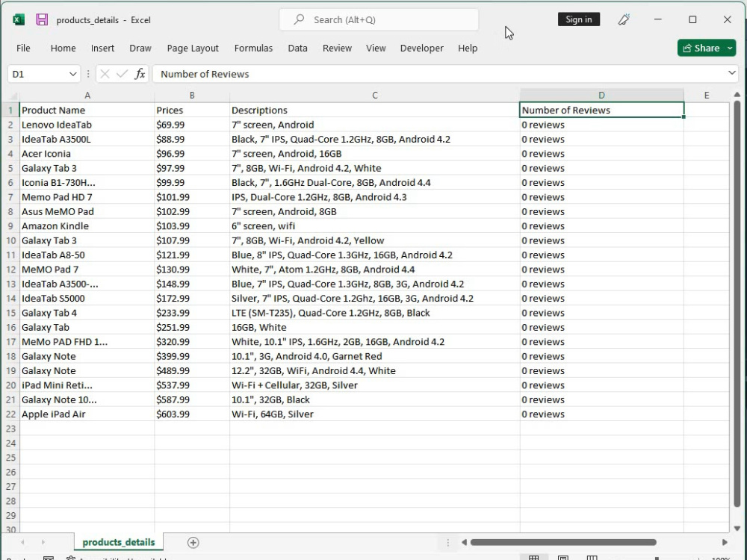The height and width of the screenshot is (560, 747).
Task: Select the Lenovo IdeaTab cell
Action: [87, 125]
